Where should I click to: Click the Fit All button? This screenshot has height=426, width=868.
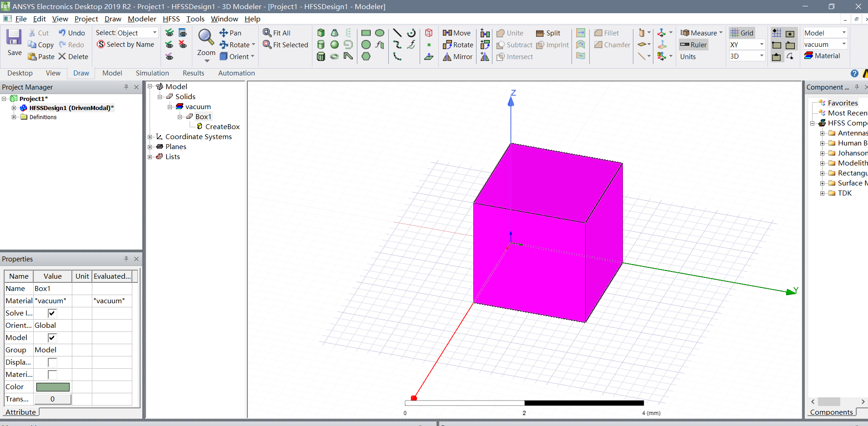pos(277,32)
